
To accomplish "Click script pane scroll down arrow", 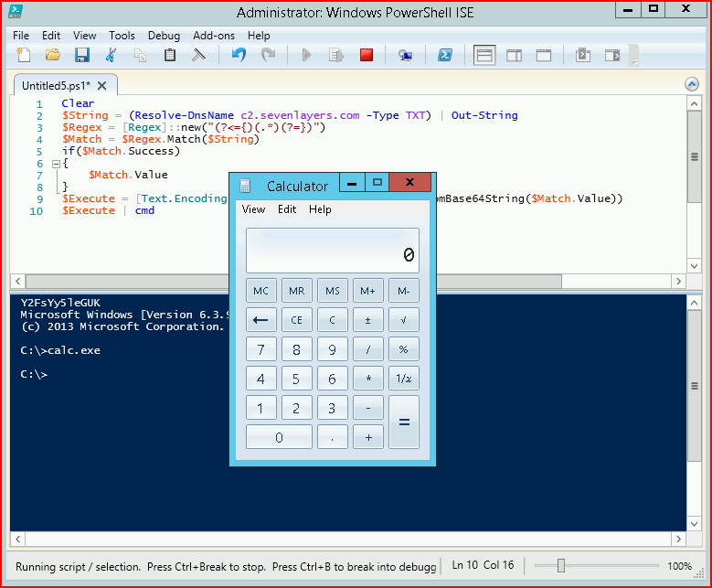I will 694,266.
